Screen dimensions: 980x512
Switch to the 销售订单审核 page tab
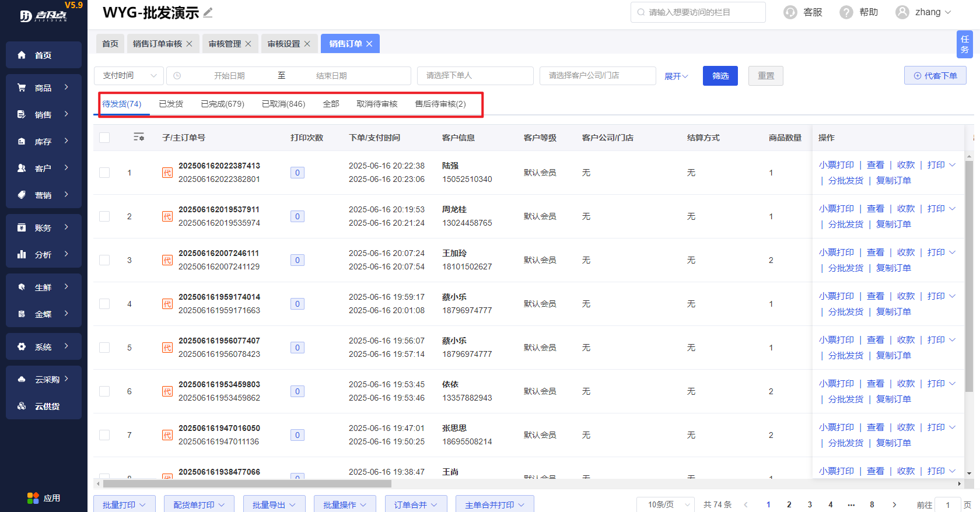tap(157, 44)
